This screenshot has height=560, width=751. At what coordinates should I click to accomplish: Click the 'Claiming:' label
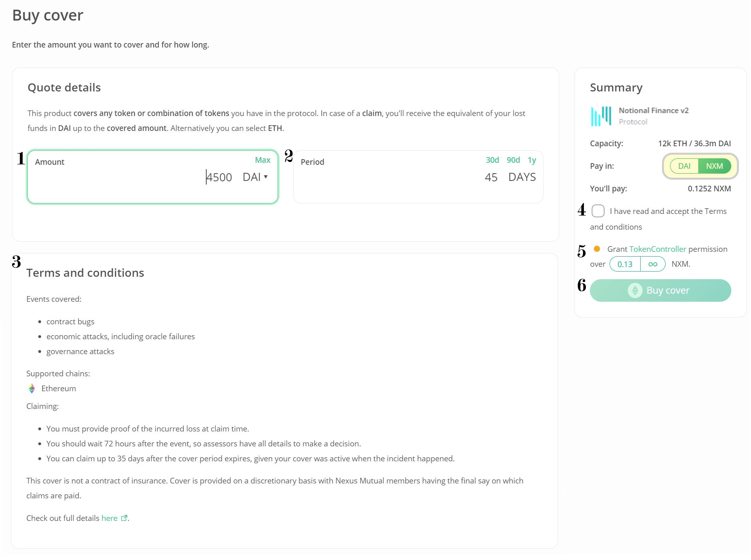tap(42, 406)
